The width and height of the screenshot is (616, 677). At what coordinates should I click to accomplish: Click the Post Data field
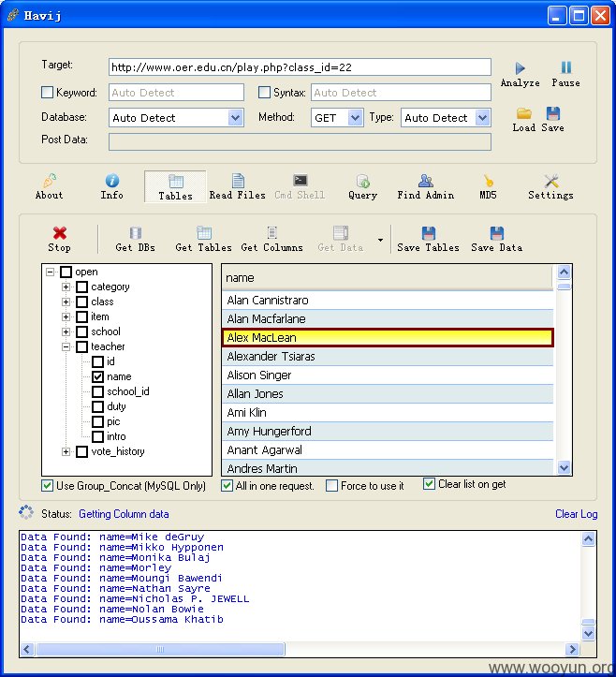pyautogui.click(x=300, y=142)
